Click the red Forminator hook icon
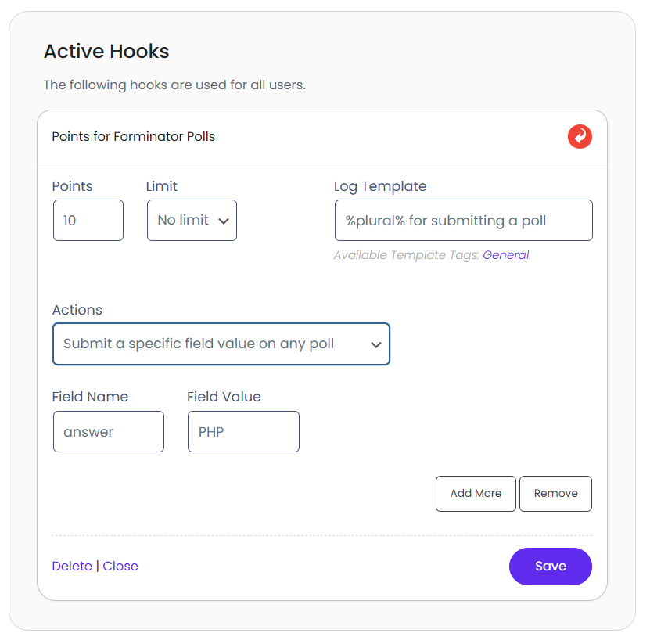650x644 pixels. click(x=580, y=137)
